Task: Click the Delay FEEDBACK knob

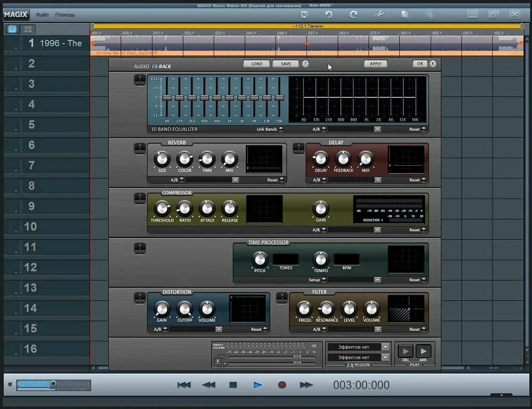Action: click(343, 159)
